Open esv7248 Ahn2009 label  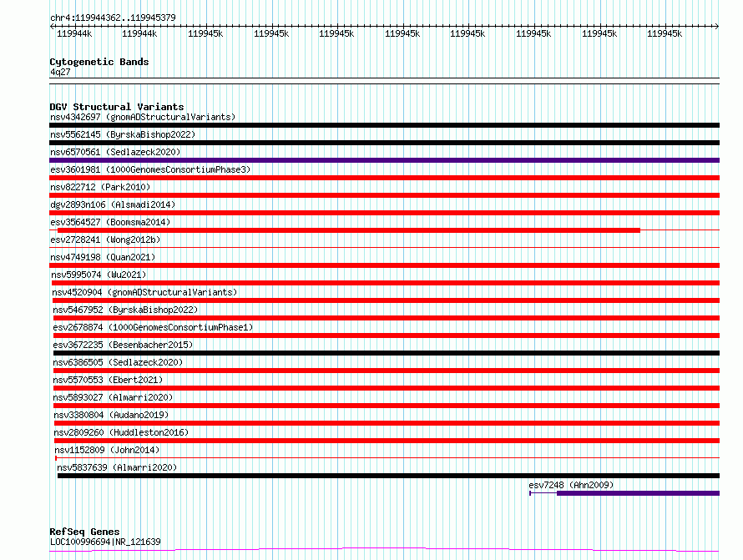(x=571, y=485)
